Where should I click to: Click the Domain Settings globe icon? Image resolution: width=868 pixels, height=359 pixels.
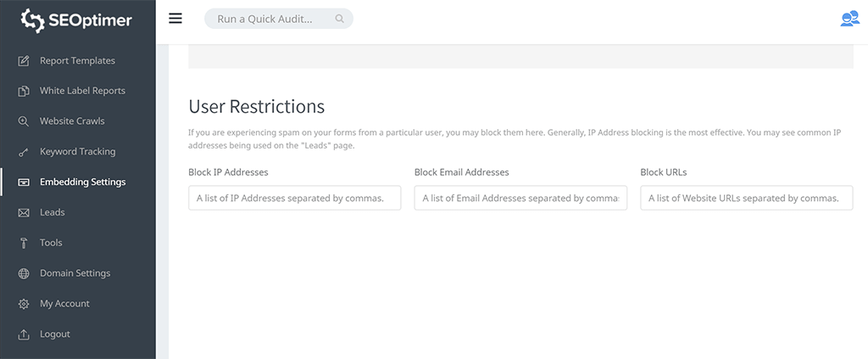click(x=24, y=273)
